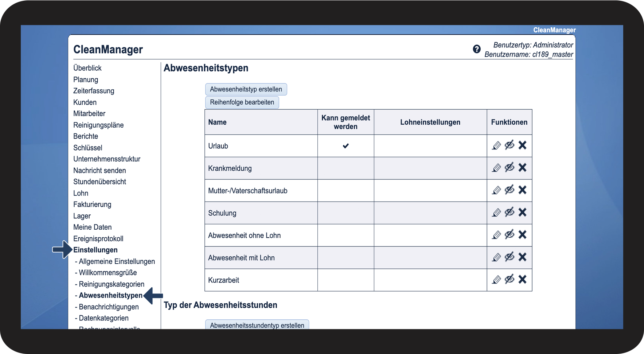Hide the Kurzarbeit absence type
The image size is (644, 354).
[x=510, y=279]
